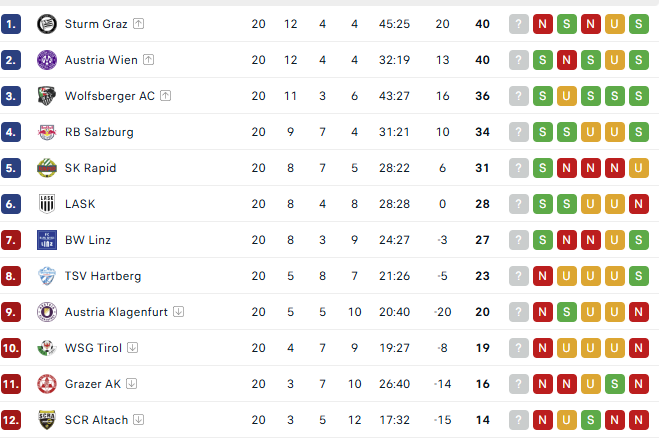Click the SK Rapid team crest
664x438 pixels.
click(46, 168)
